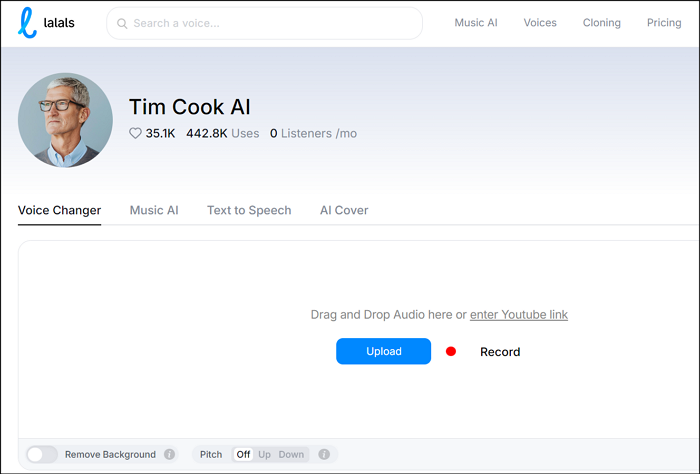Click the Pitch label

click(211, 454)
